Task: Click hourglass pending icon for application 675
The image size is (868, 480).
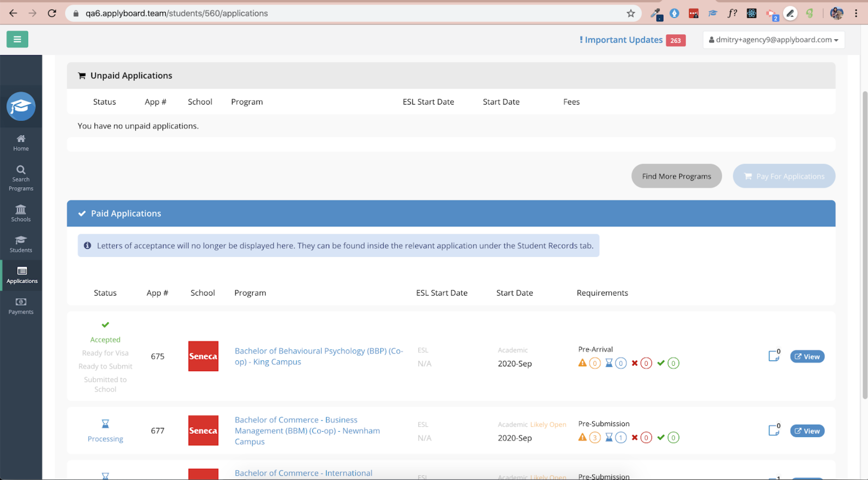Action: (x=609, y=363)
